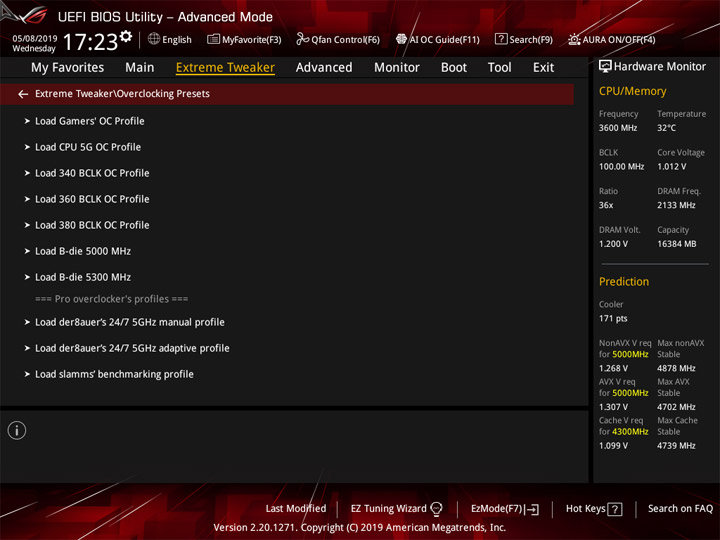Toggle AURA ON/OFF(F4) label
The height and width of the screenshot is (540, 720).
619,40
